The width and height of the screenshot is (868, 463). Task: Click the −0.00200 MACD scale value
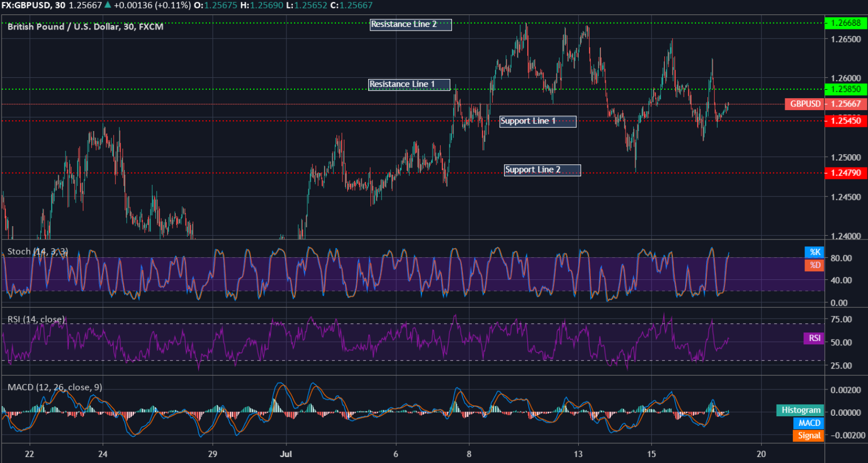coord(848,436)
